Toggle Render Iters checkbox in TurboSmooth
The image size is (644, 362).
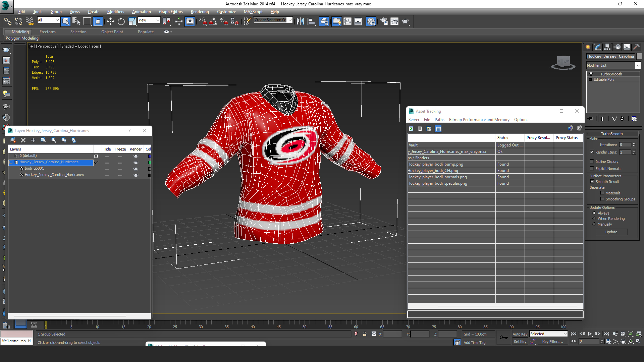click(x=592, y=152)
